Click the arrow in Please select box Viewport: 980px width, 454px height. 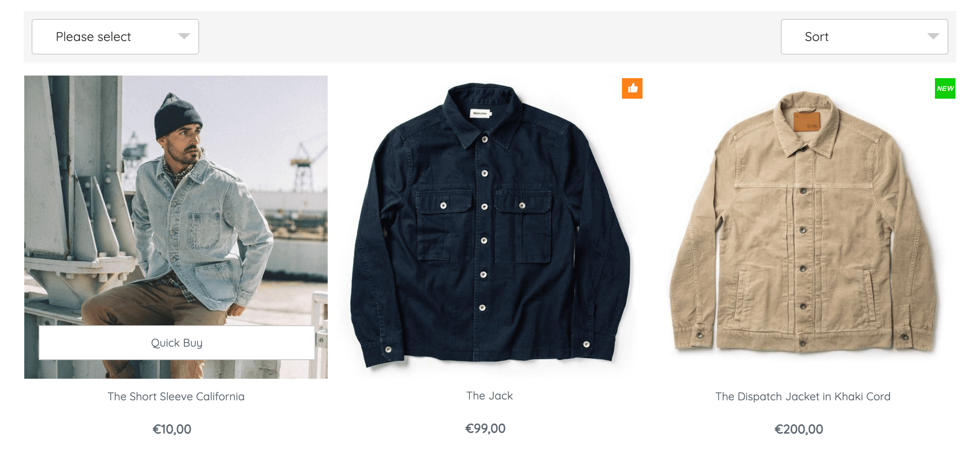[184, 36]
